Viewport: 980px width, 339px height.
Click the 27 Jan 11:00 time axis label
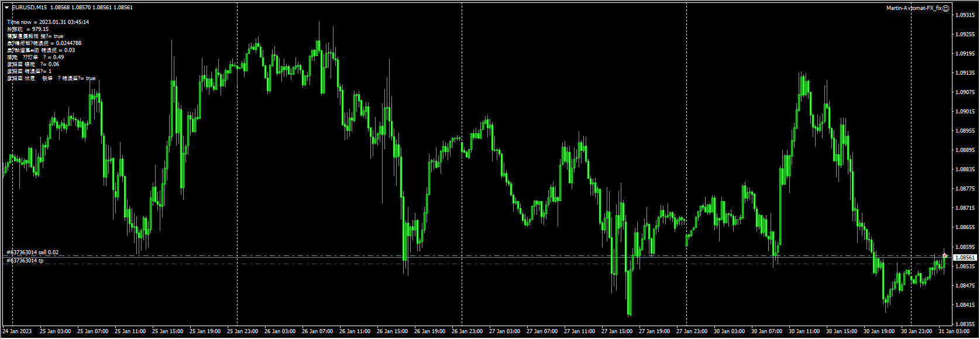[x=580, y=331]
